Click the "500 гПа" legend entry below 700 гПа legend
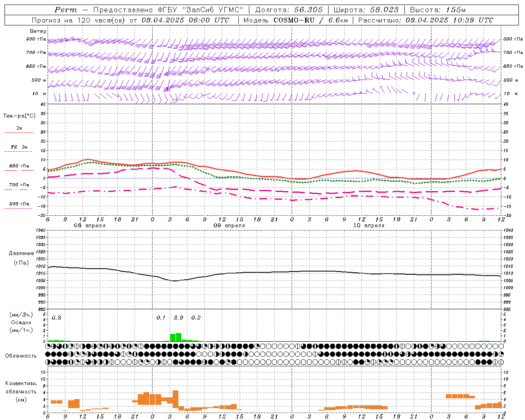Image resolution: width=525 pixels, height=420 pixels. pos(19,204)
